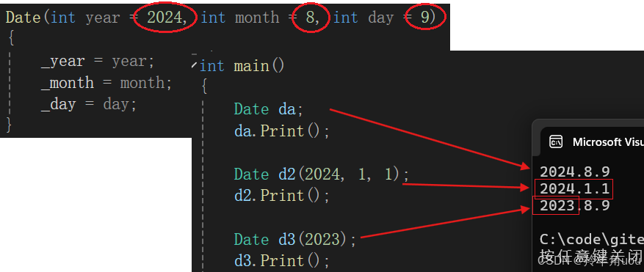Click the Microsoft Visual Studio console title

608,142
